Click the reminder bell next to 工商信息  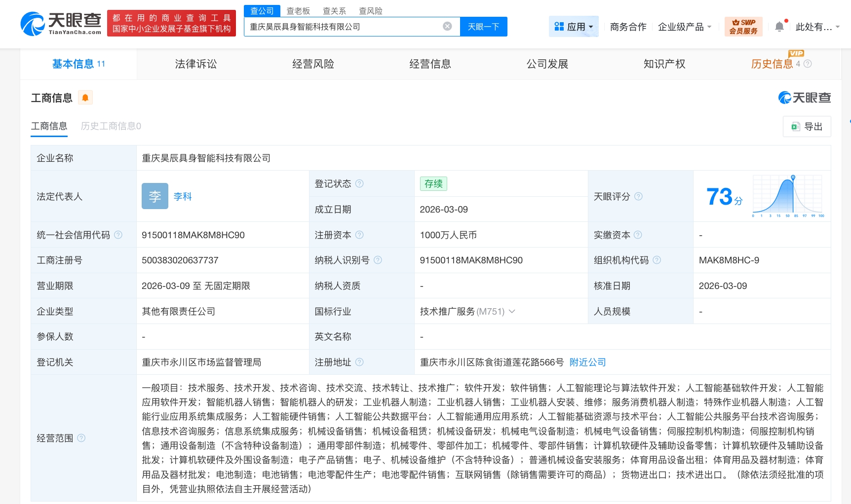85,98
